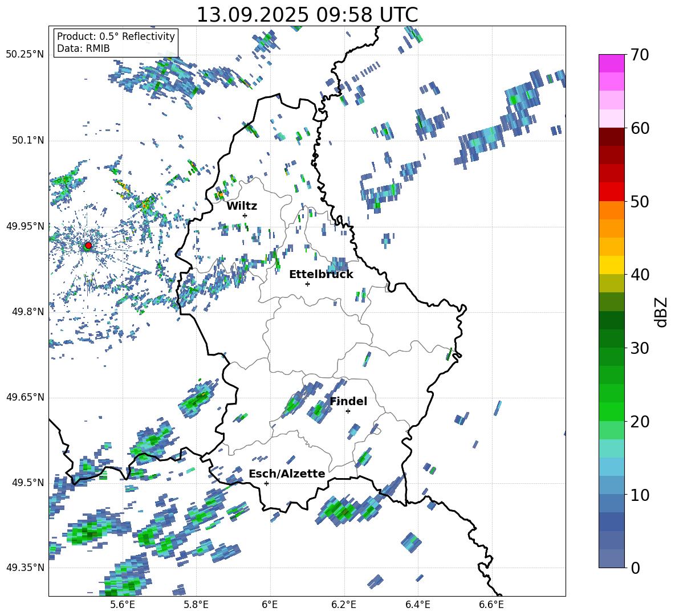Pick the yellow colorbar segment at 40 dBZ
This screenshot has width=675, height=616.
pyautogui.click(x=612, y=265)
